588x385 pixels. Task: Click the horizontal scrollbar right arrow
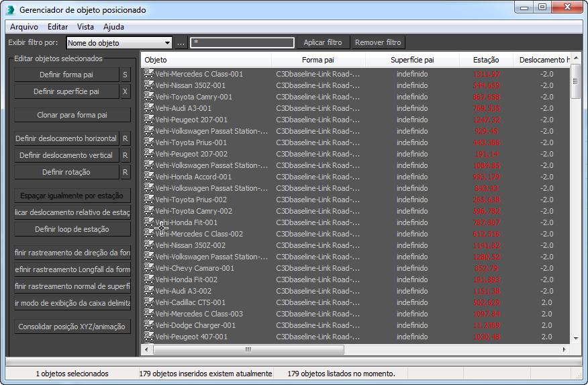tap(564, 350)
